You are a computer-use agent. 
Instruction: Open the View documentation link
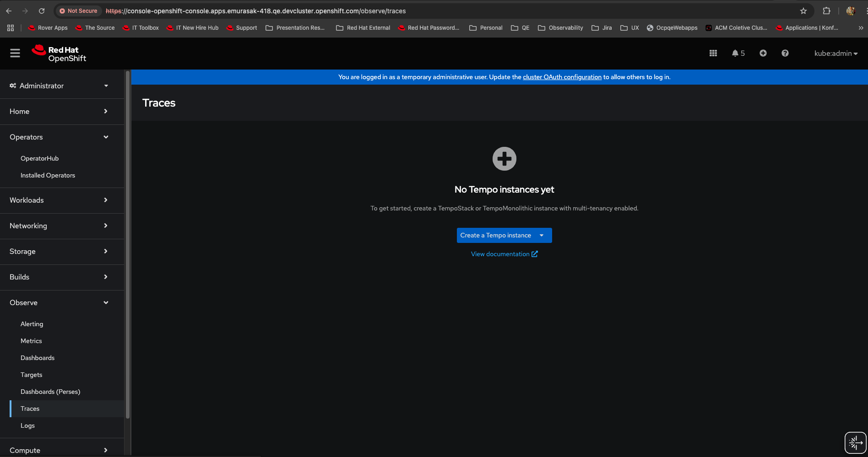pos(505,254)
